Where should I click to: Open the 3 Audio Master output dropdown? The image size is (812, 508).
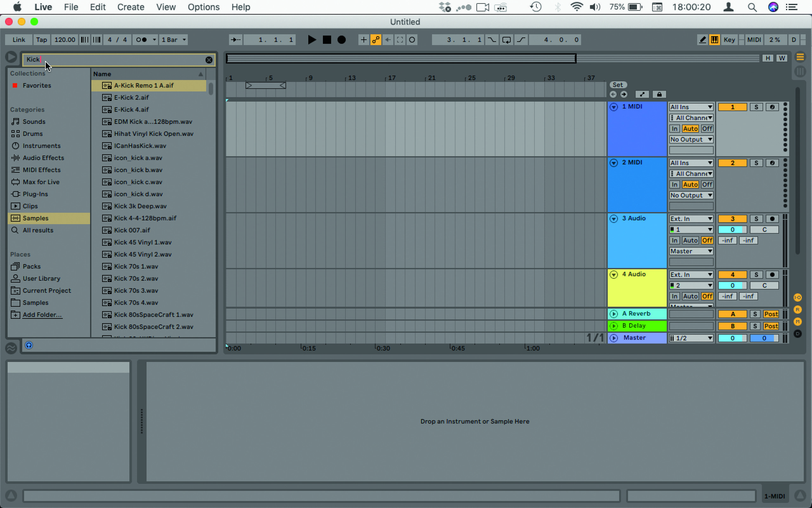click(691, 251)
